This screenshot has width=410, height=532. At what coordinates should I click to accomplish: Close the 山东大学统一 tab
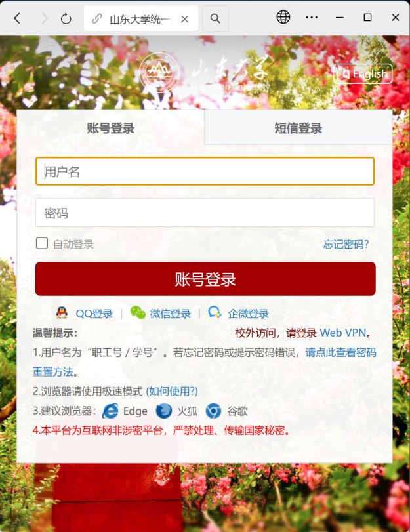point(184,19)
